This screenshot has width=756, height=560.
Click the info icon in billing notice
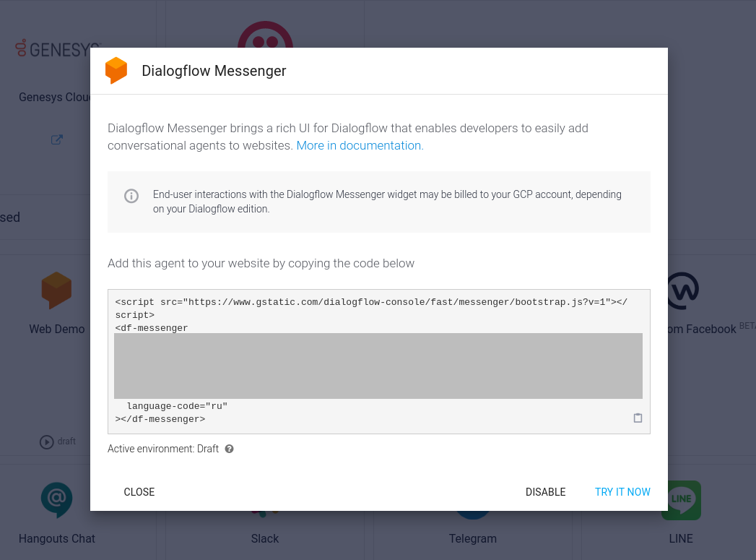[131, 196]
